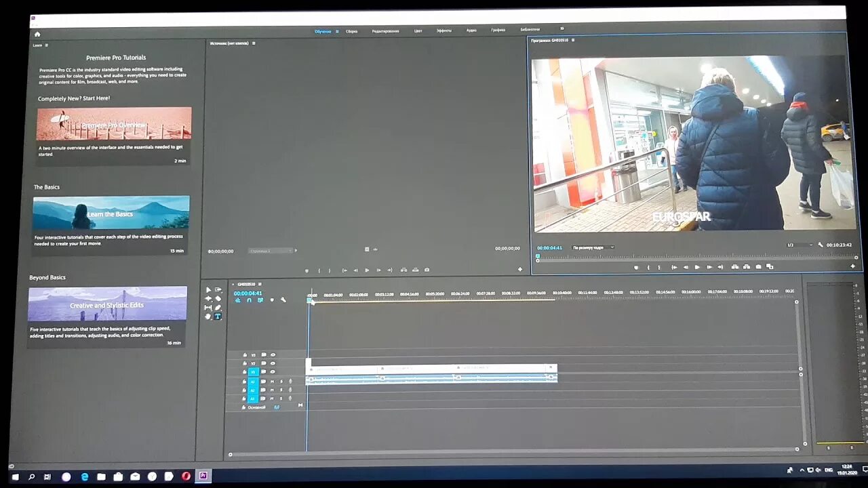
Task: Toggle V2 track output eye
Action: pos(273,363)
